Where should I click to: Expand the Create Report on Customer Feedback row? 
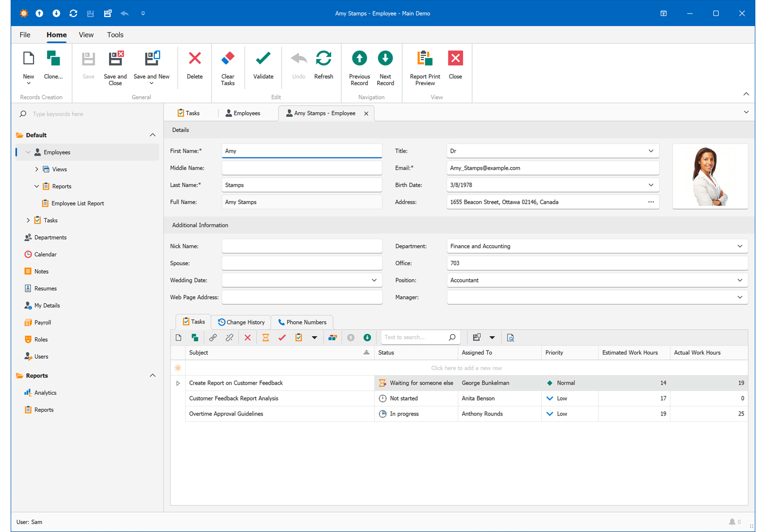(178, 383)
